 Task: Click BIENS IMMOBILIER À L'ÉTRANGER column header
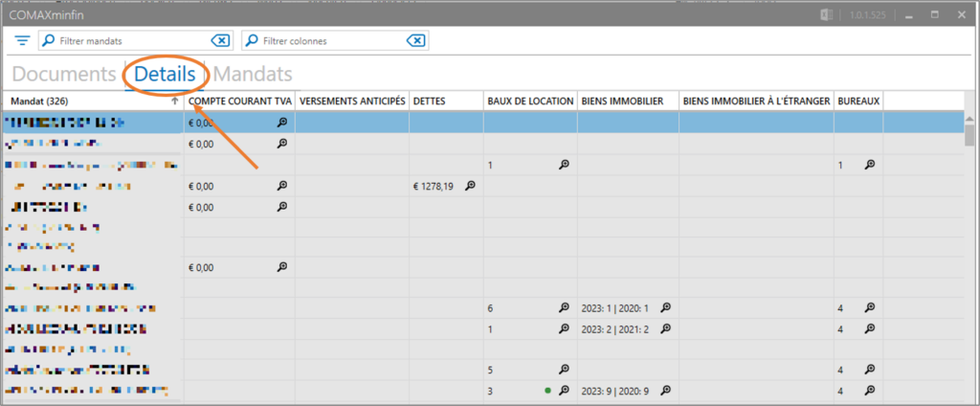click(756, 101)
